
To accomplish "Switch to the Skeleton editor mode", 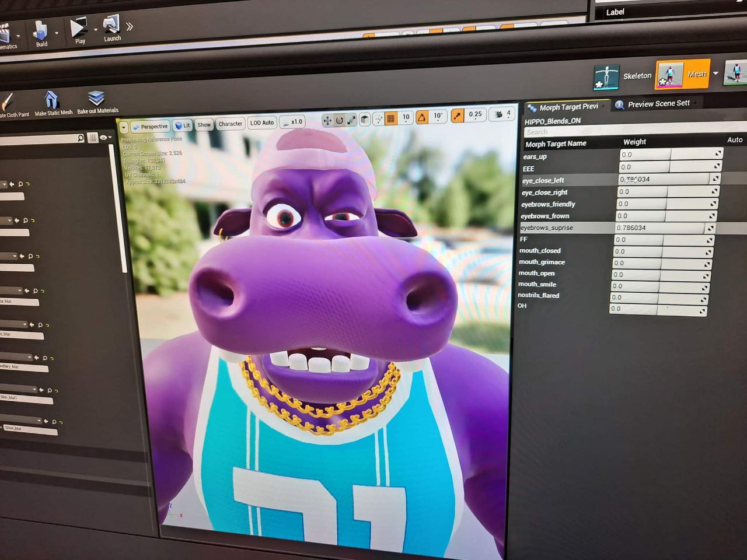I will pos(623,76).
